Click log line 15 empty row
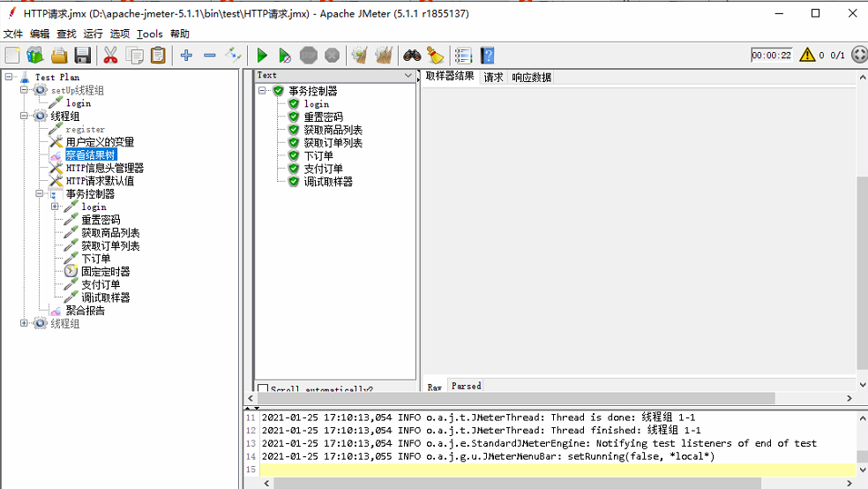This screenshot has height=489, width=868. [557, 470]
